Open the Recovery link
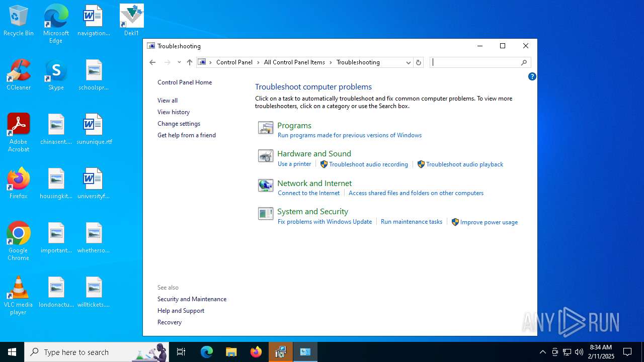 [x=170, y=322]
